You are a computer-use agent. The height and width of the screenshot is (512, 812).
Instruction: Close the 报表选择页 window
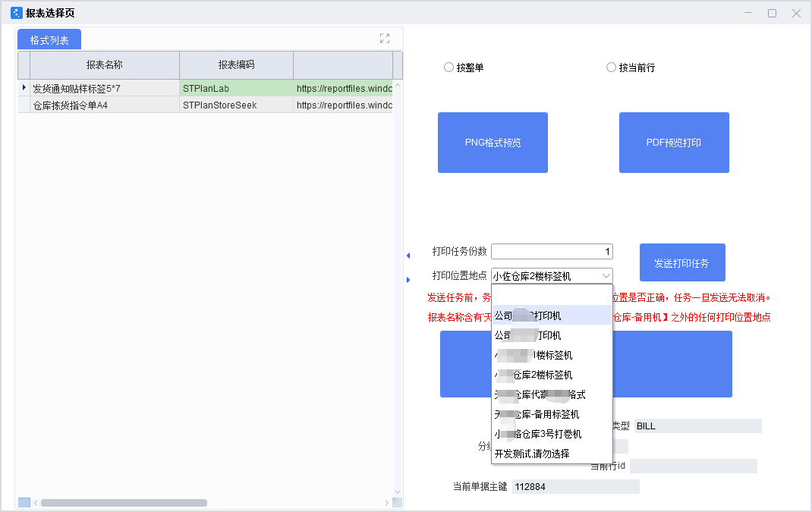(797, 13)
